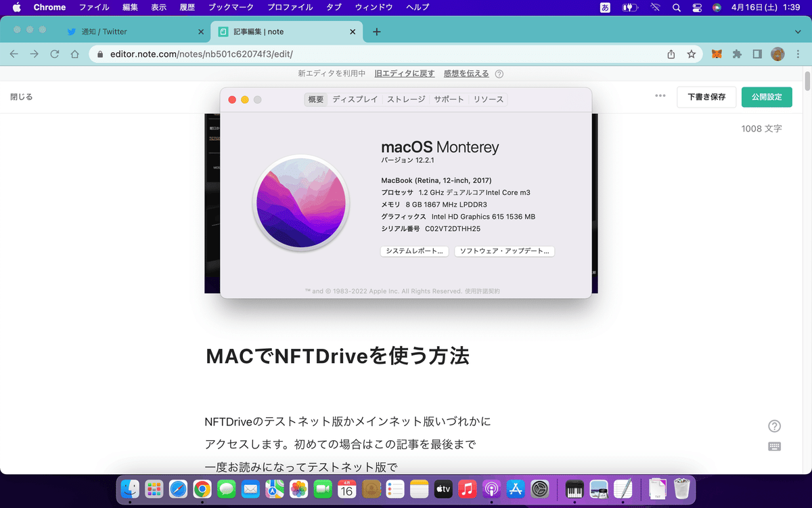
Task: Open Control Center in menu bar
Action: coord(697,7)
